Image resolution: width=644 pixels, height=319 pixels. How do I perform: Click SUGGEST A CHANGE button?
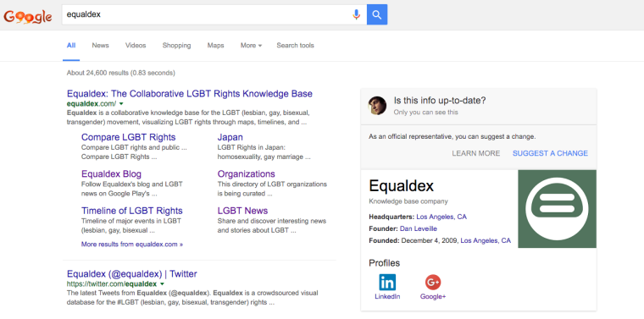(550, 153)
